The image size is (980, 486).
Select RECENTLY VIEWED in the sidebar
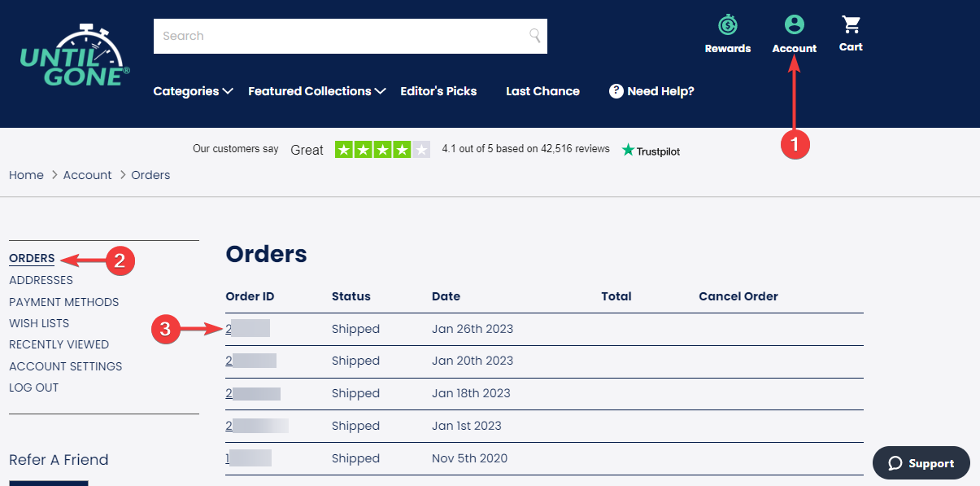pyautogui.click(x=59, y=344)
